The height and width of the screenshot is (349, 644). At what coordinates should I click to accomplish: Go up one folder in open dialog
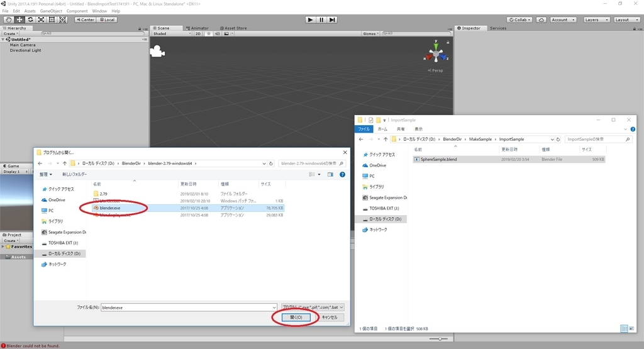(65, 163)
